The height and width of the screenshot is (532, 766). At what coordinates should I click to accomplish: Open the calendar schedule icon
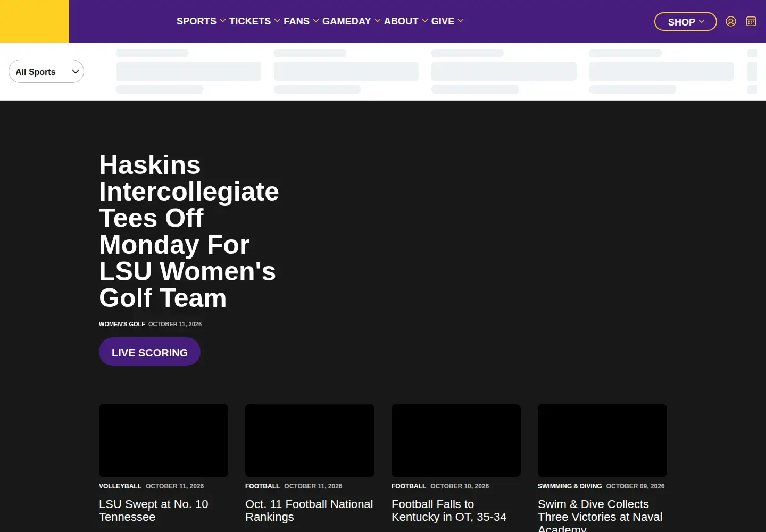[x=751, y=21]
